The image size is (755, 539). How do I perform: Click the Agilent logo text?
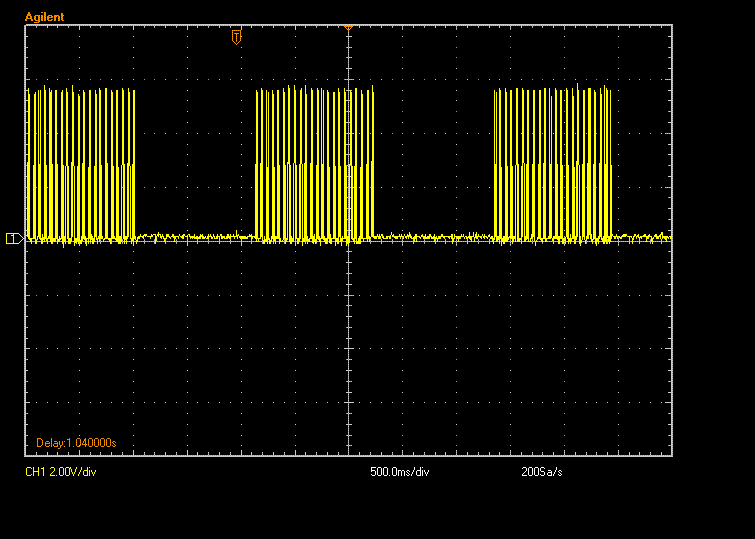click(44, 17)
